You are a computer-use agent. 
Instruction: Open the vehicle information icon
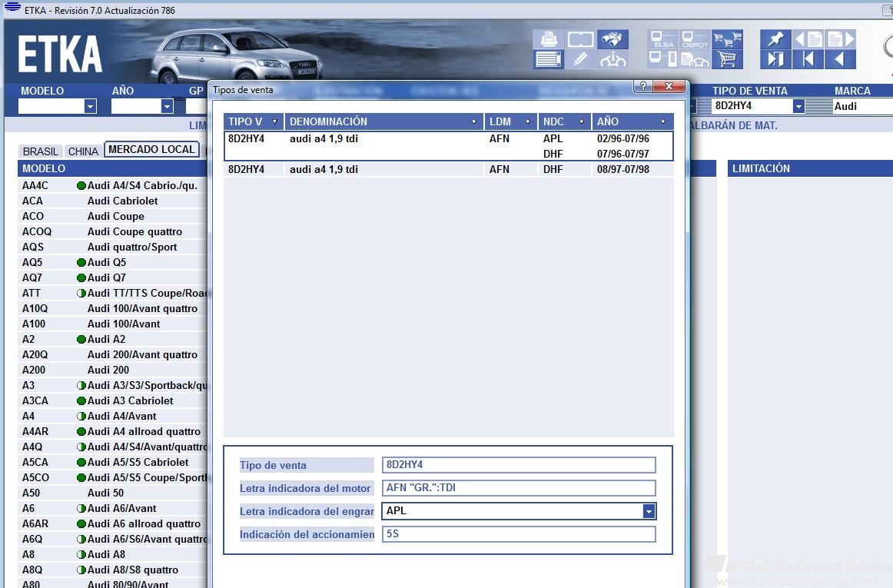tap(612, 59)
